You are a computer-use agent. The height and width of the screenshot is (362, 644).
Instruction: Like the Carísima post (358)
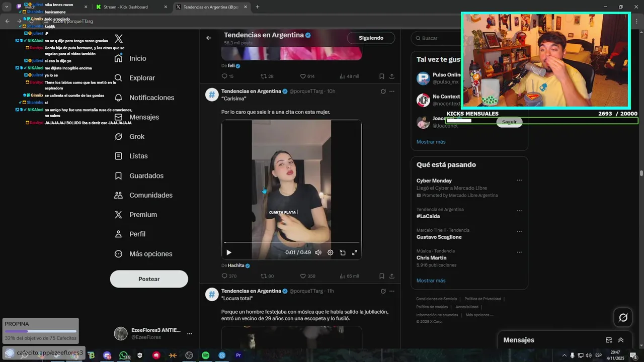pyautogui.click(x=307, y=276)
